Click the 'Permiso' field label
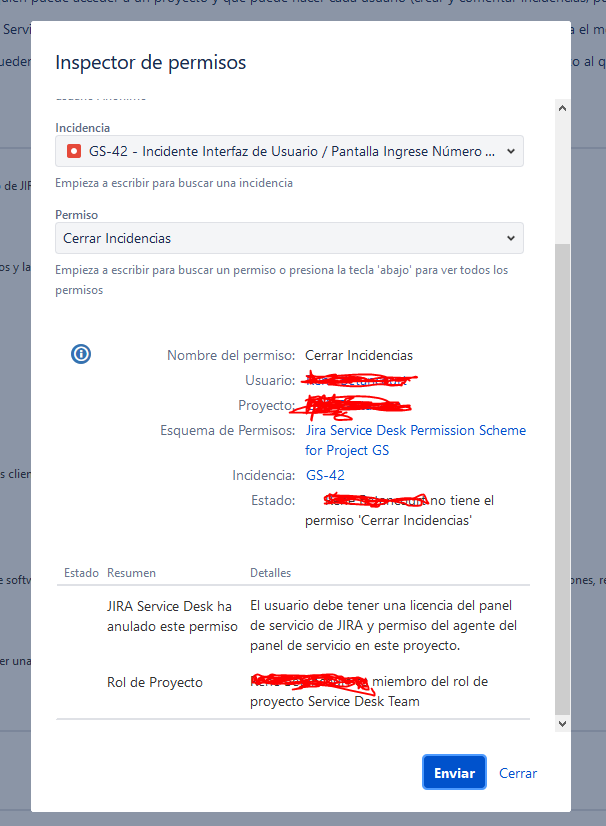Screen dimensions: 606x826 tap(76, 215)
